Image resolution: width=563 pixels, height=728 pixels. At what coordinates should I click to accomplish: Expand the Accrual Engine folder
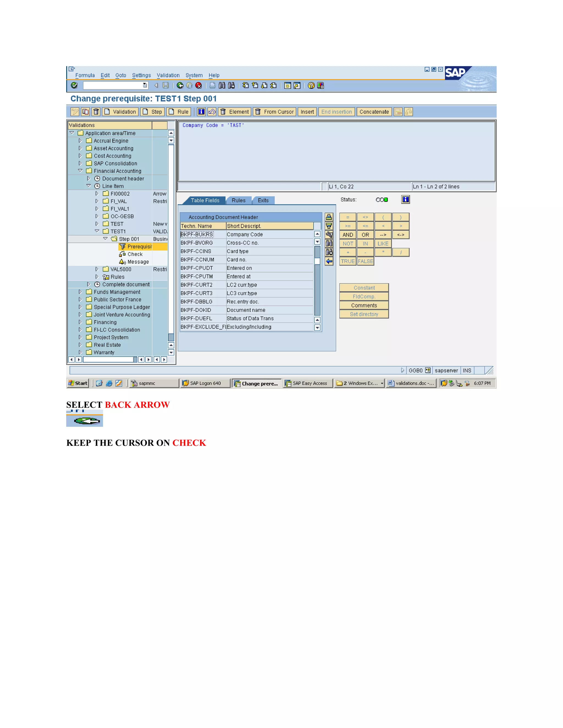tap(80, 141)
